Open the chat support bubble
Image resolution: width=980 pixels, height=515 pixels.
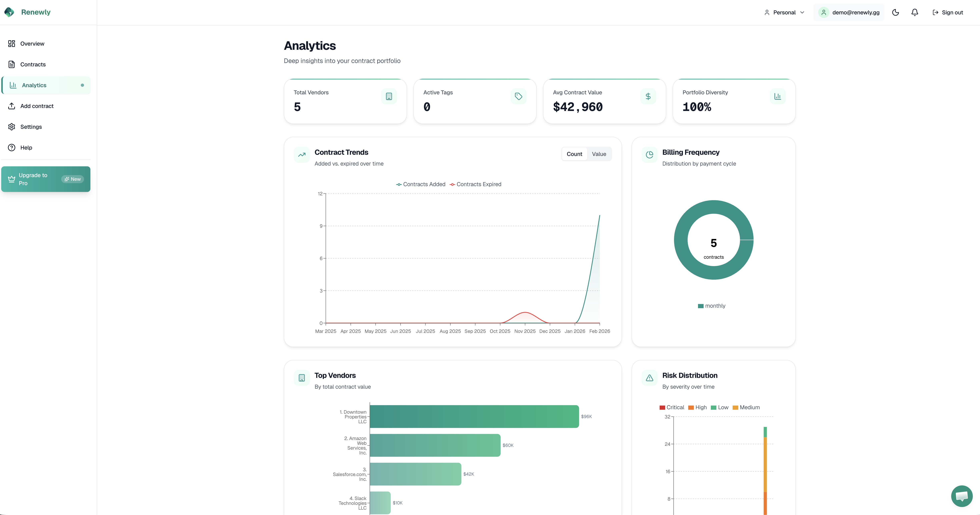tap(962, 496)
